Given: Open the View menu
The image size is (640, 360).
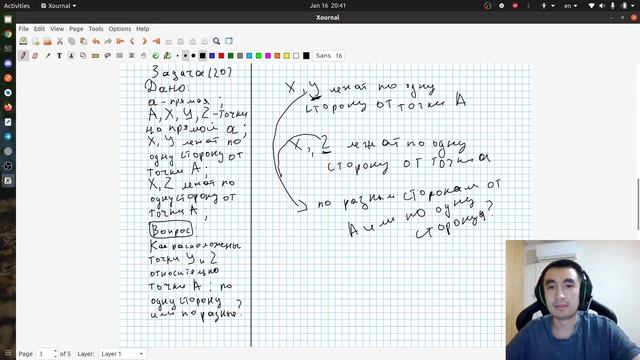Looking at the screenshot, I should 57,29.
